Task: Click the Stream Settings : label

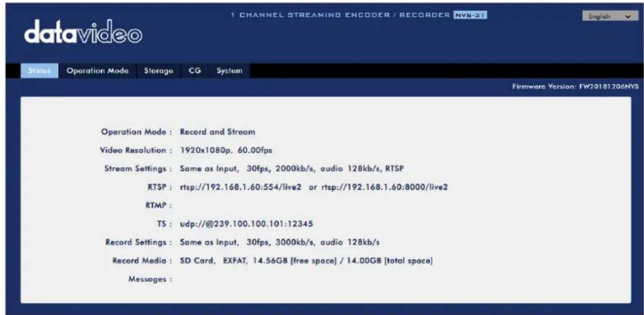Action: coord(138,169)
